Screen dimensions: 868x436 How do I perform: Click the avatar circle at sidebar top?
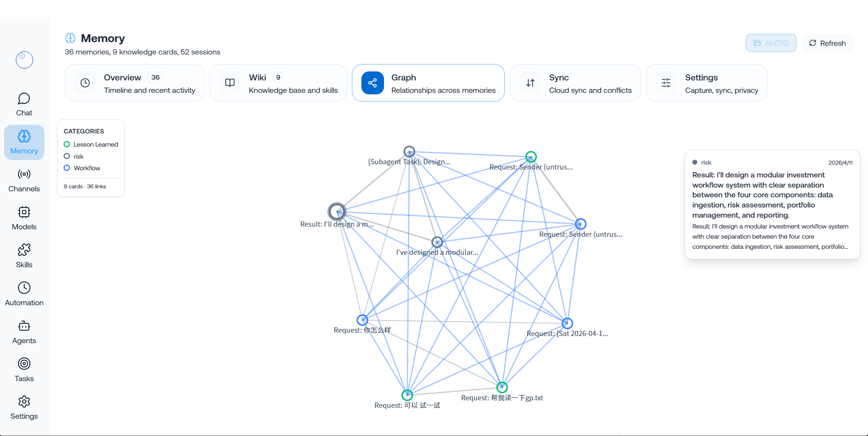click(24, 60)
